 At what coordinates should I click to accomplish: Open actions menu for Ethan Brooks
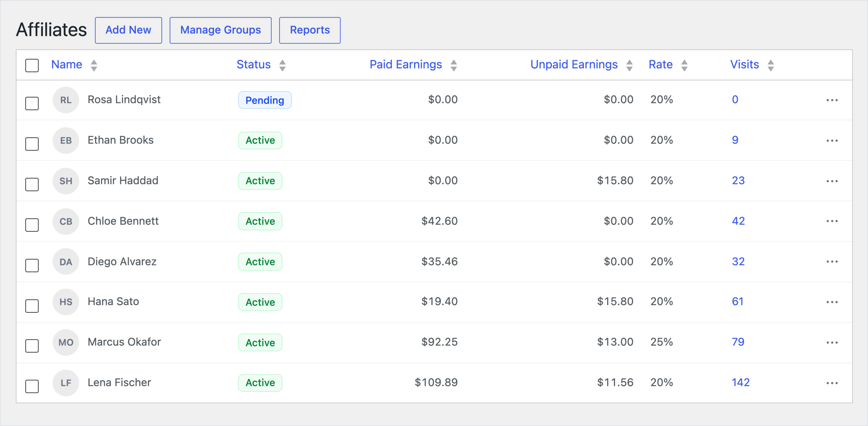tap(832, 140)
